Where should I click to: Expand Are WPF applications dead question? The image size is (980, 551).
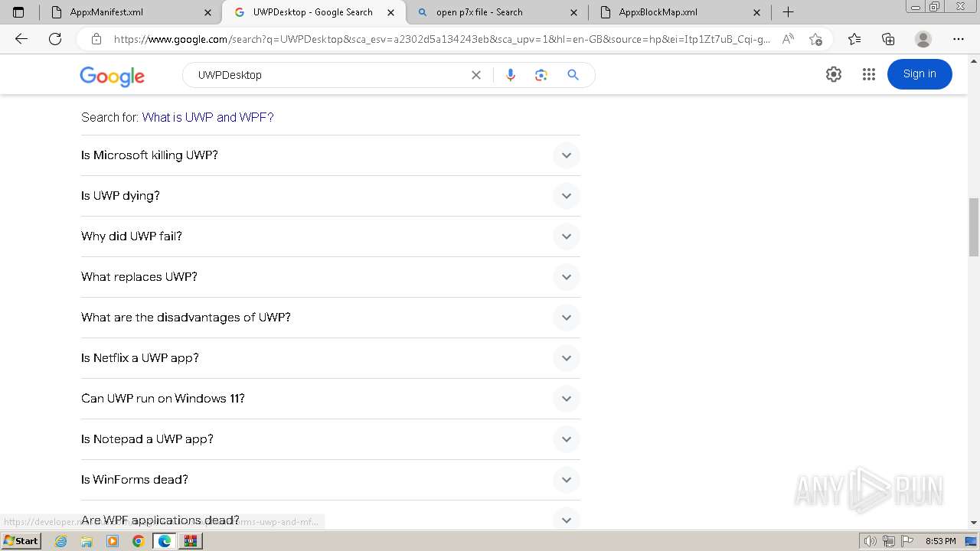(x=331, y=516)
